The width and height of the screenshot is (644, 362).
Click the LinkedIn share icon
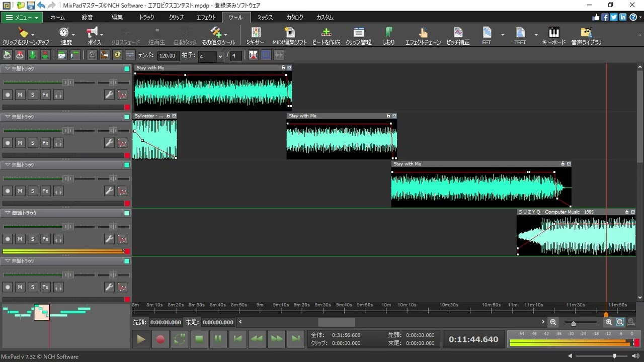point(623,17)
